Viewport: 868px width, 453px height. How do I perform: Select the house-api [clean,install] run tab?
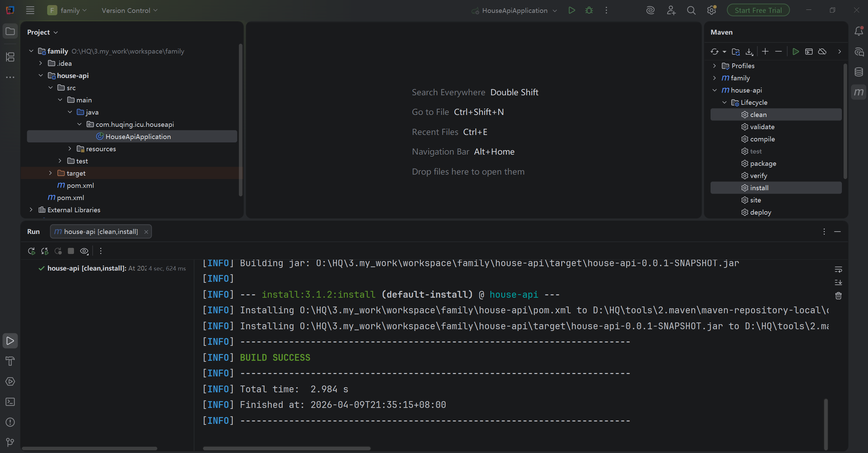100,232
